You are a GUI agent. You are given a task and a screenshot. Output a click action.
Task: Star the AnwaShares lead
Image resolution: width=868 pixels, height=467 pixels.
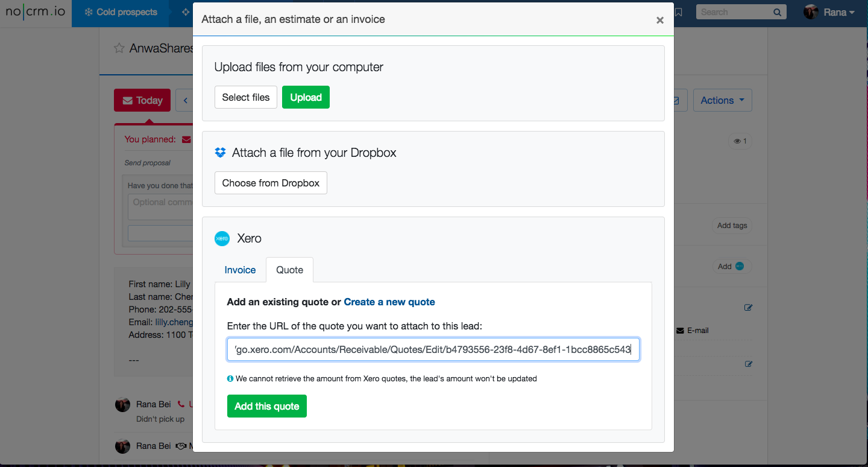point(119,48)
